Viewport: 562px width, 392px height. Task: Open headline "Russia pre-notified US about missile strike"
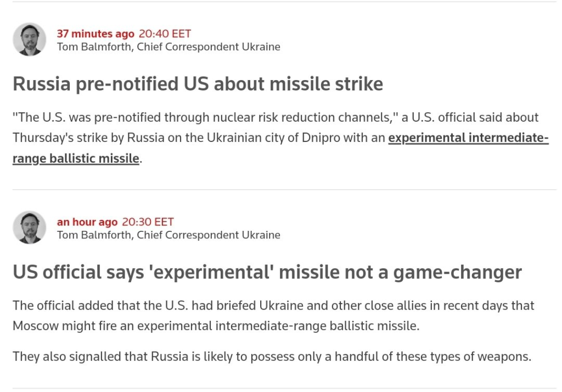click(198, 84)
